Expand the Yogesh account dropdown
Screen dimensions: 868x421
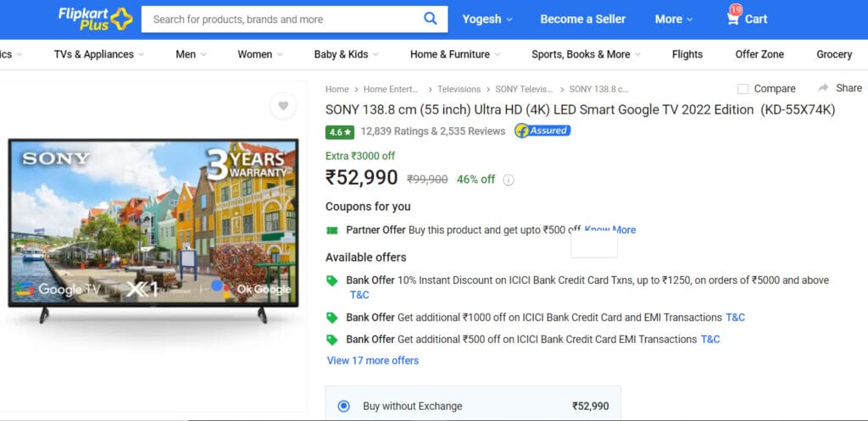[487, 19]
